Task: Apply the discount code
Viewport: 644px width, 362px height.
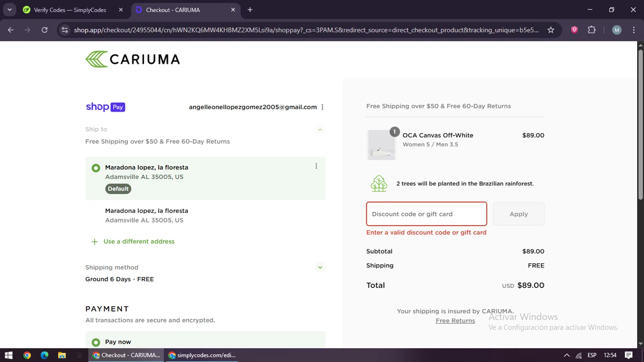Action: tap(519, 214)
